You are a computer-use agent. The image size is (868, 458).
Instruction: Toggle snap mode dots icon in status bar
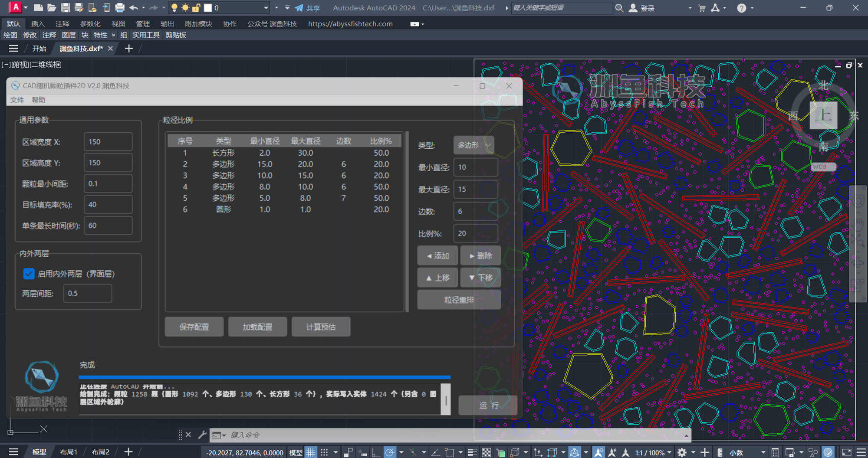click(x=324, y=452)
